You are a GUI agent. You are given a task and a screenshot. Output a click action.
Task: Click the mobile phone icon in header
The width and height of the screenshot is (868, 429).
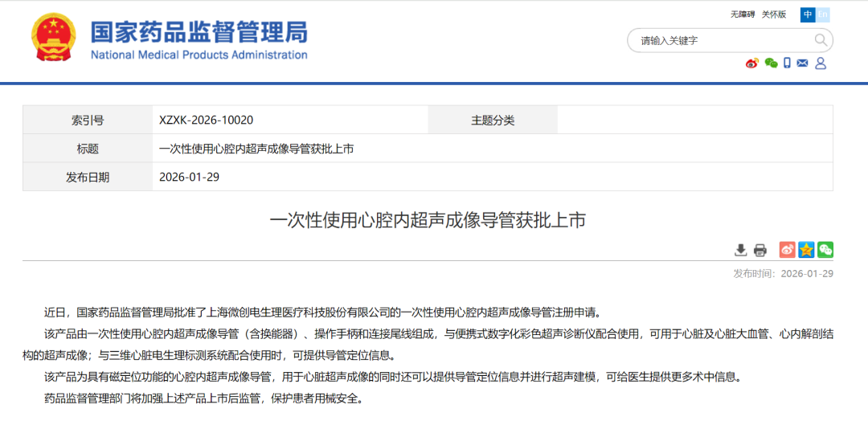788,63
